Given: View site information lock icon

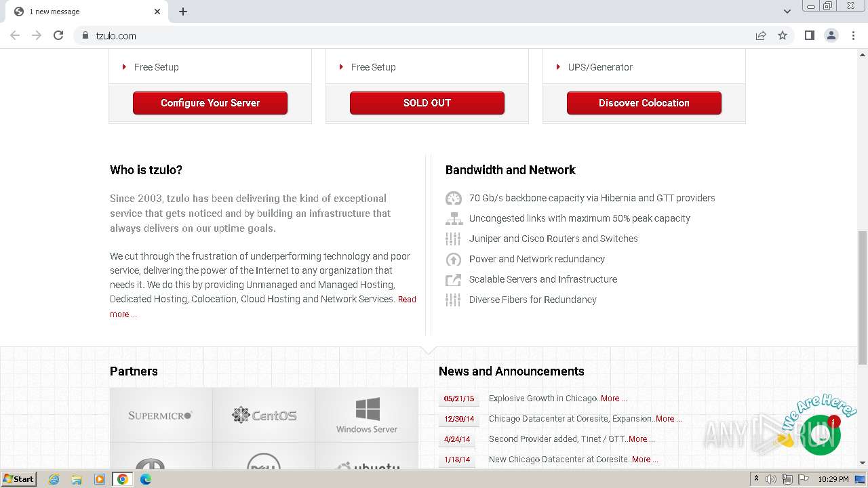Looking at the screenshot, I should (85, 35).
